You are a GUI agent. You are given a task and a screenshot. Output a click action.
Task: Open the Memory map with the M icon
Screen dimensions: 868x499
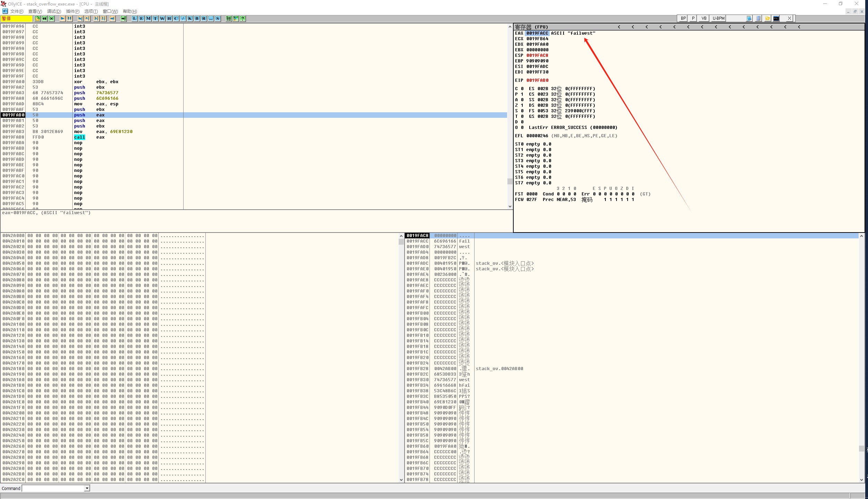tap(148, 18)
